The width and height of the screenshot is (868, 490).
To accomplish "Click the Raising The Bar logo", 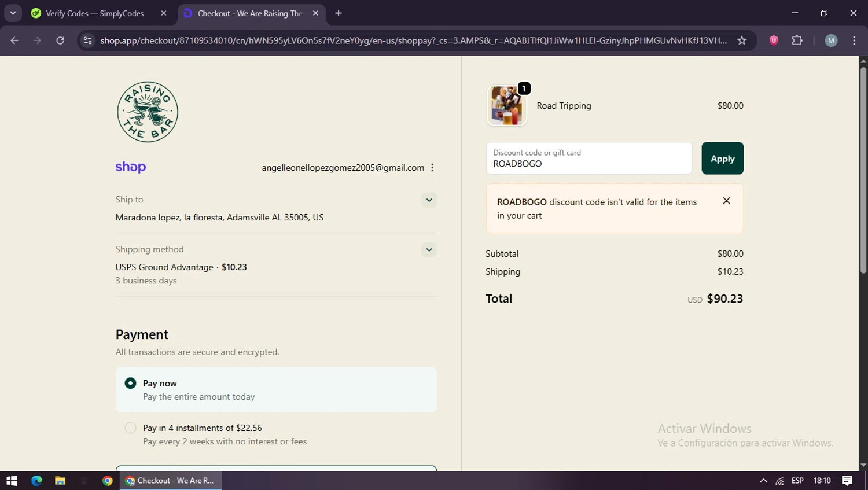I will coord(148,112).
